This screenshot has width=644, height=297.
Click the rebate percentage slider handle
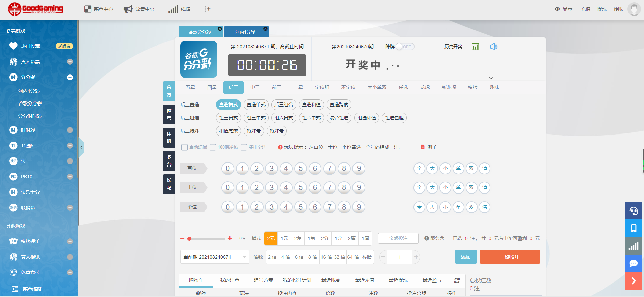(x=189, y=239)
